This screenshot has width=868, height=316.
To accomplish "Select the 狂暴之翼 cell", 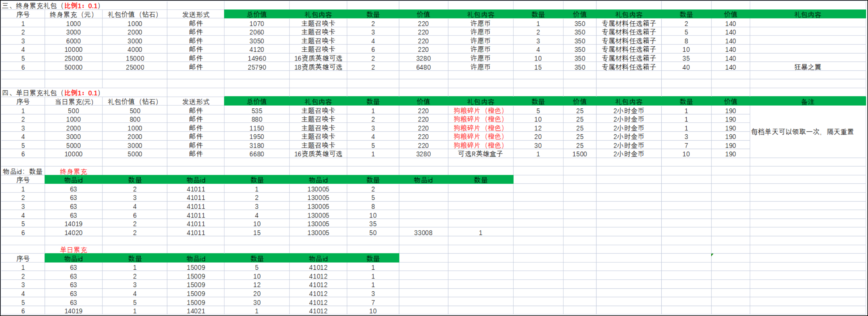I will click(807, 67).
